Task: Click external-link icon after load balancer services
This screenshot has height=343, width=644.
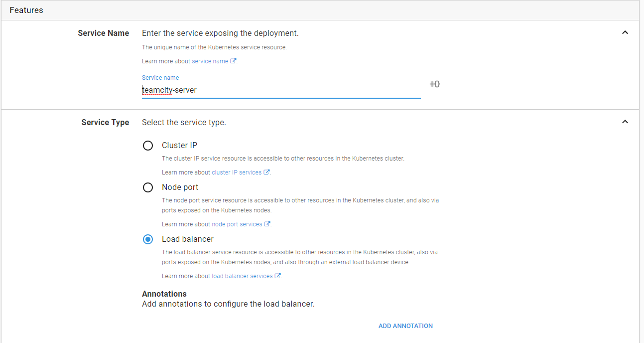Action: coord(278,276)
